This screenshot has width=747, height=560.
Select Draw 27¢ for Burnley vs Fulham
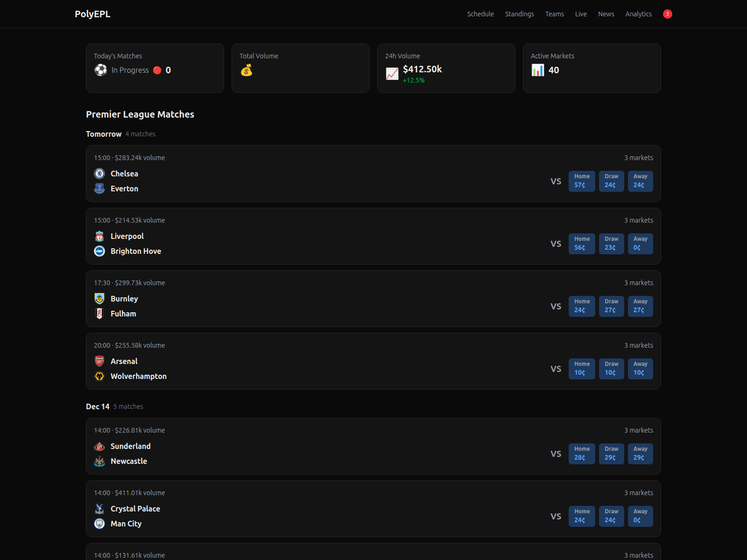coord(612,306)
